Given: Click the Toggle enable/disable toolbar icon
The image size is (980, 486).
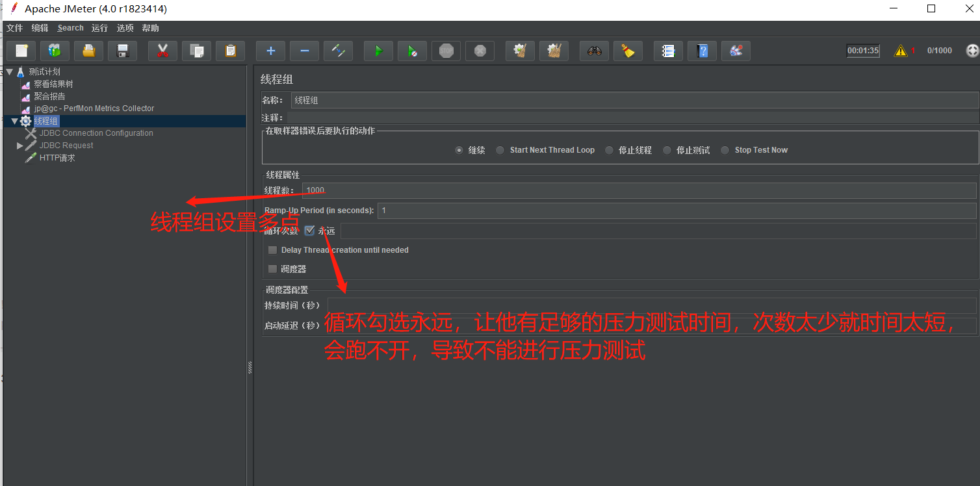Looking at the screenshot, I should pos(339,51).
